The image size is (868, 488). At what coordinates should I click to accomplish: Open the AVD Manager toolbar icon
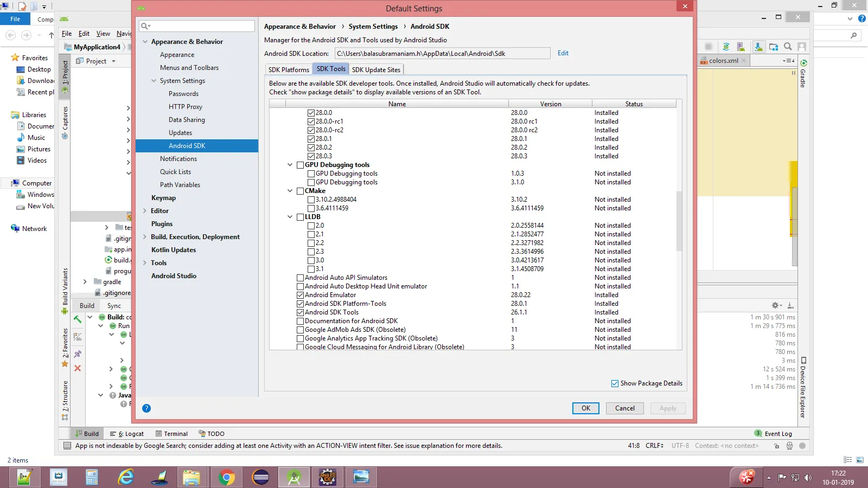pos(741,47)
